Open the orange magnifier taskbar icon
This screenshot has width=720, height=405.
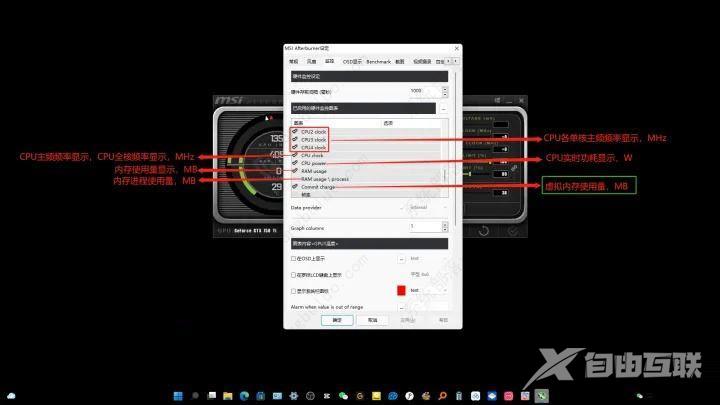point(443,396)
